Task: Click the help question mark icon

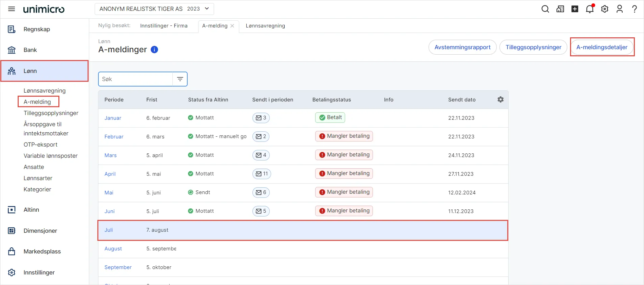Action: pos(634,9)
